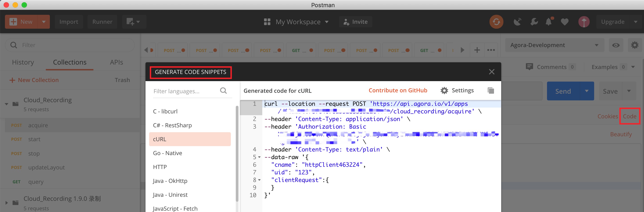The width and height of the screenshot is (644, 212).
Task: Click the Cloud_Recording 1.9.0 folder icon
Action: click(x=15, y=203)
